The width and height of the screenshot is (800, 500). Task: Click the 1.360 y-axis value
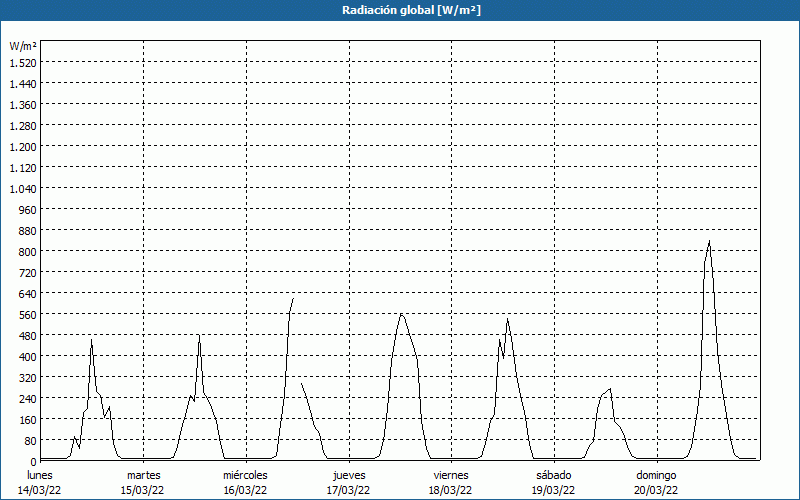click(23, 105)
